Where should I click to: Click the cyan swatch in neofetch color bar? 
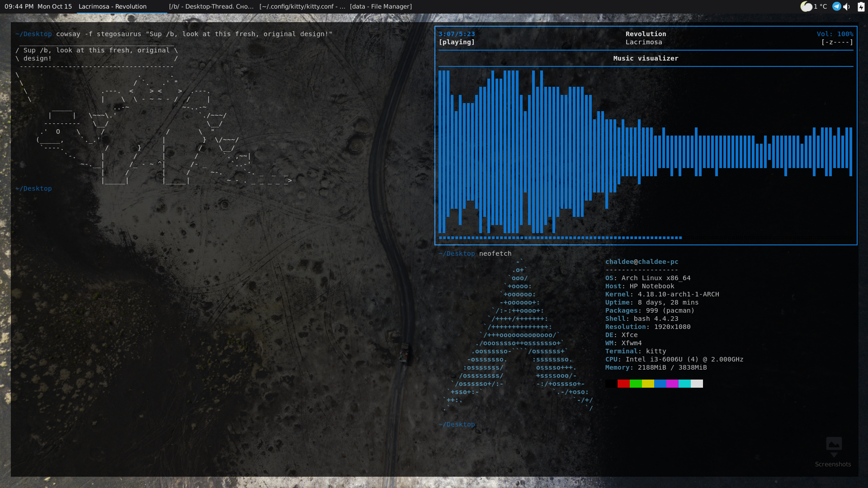684,384
